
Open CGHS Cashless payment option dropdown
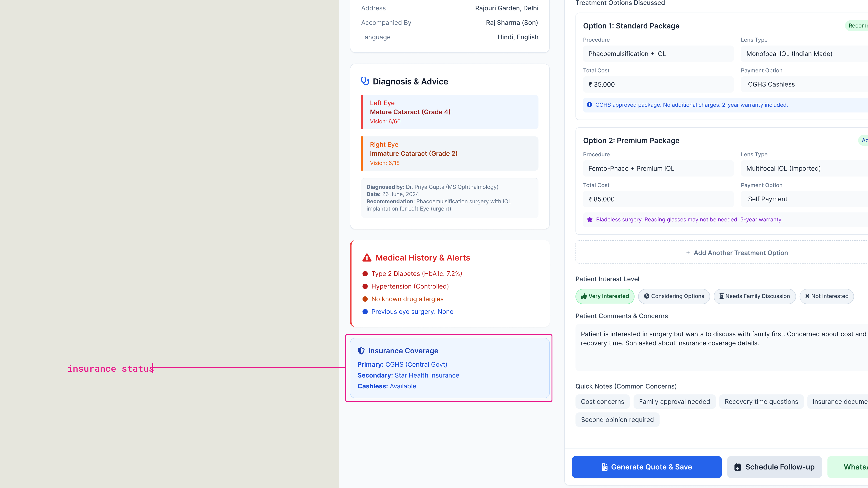coord(804,84)
